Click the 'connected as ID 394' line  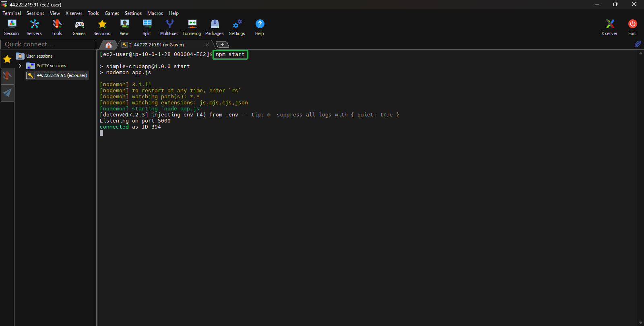[x=130, y=127]
